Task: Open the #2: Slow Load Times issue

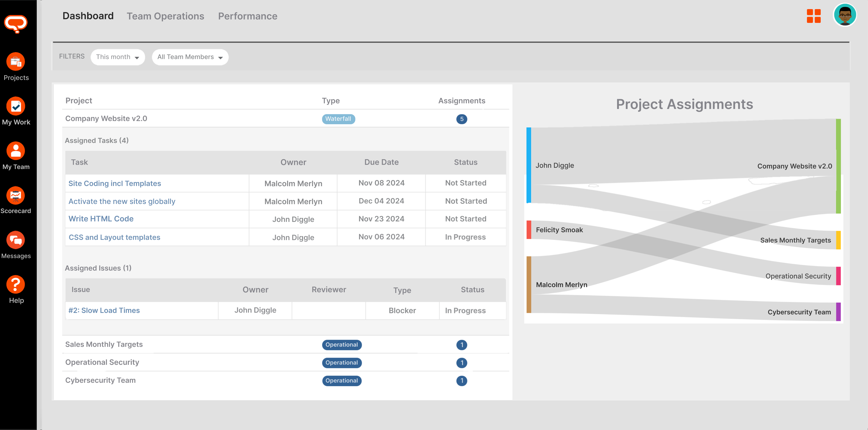Action: (104, 310)
